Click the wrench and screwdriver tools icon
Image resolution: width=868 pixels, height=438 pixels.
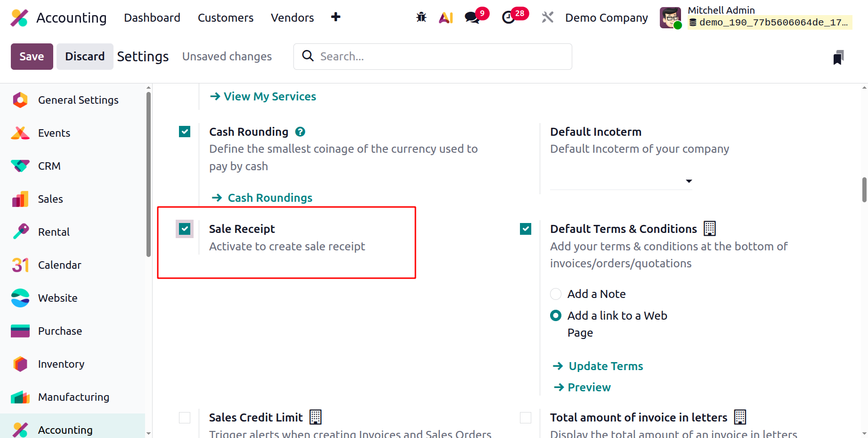547,17
